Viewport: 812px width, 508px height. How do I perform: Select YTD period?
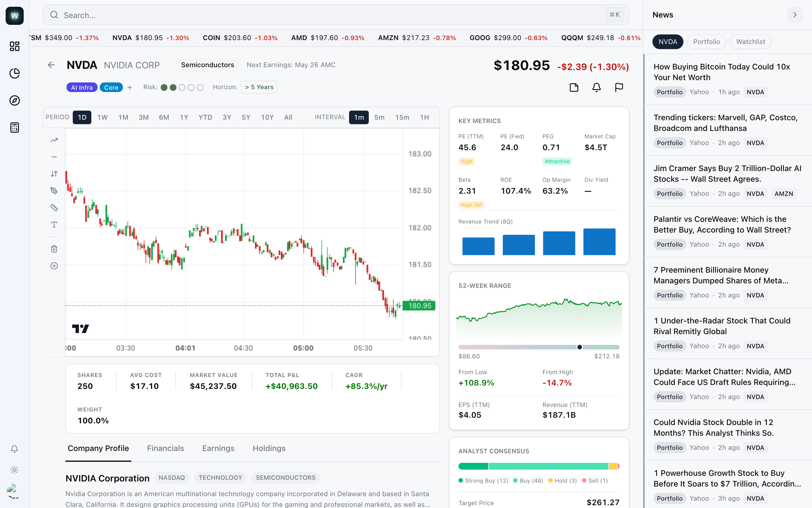point(205,117)
